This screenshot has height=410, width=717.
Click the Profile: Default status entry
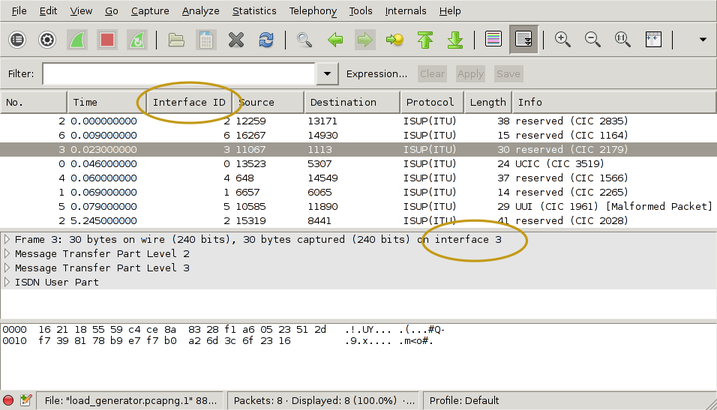tap(464, 400)
